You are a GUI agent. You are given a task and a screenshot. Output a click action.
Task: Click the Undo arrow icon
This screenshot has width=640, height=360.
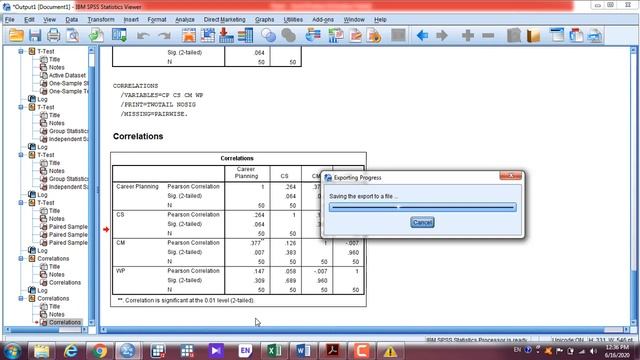[x=143, y=36]
